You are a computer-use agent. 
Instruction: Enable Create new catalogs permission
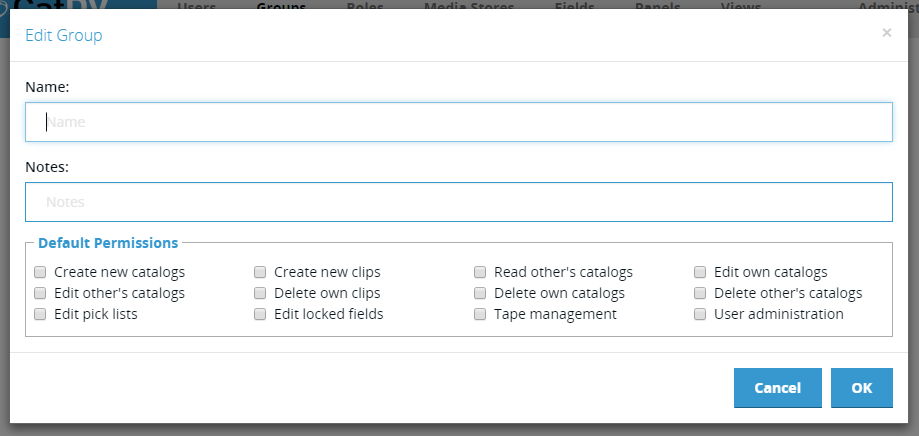[x=40, y=272]
